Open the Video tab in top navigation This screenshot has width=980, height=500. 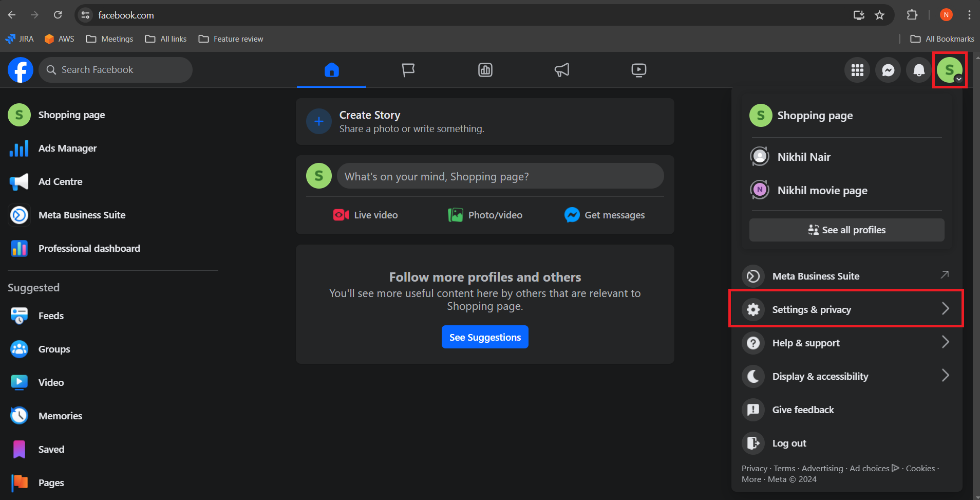[639, 70]
